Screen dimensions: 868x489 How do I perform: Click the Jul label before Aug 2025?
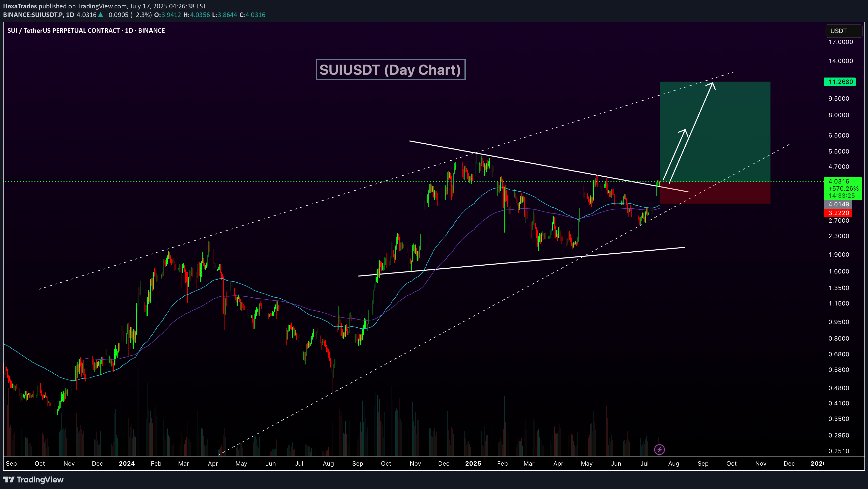(x=644, y=463)
